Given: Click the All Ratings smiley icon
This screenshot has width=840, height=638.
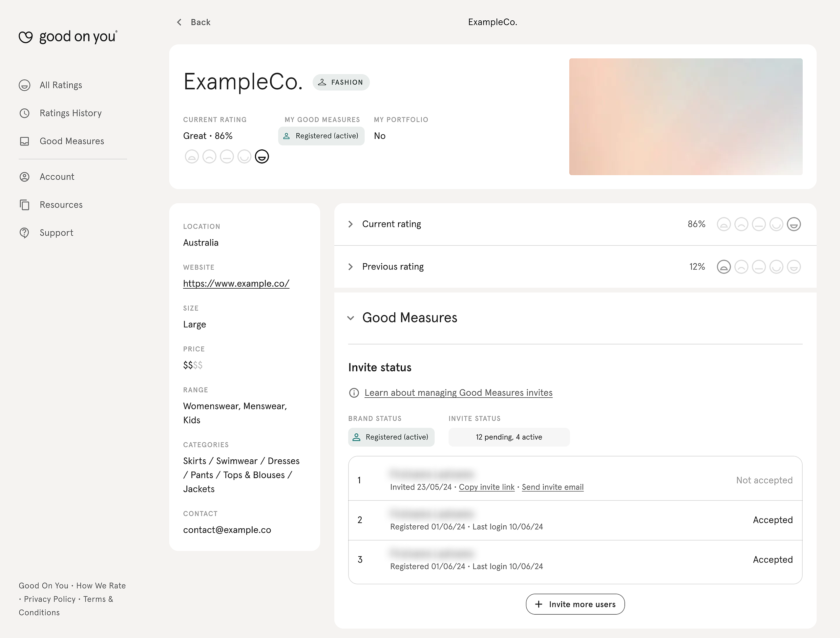Looking at the screenshot, I should [25, 85].
